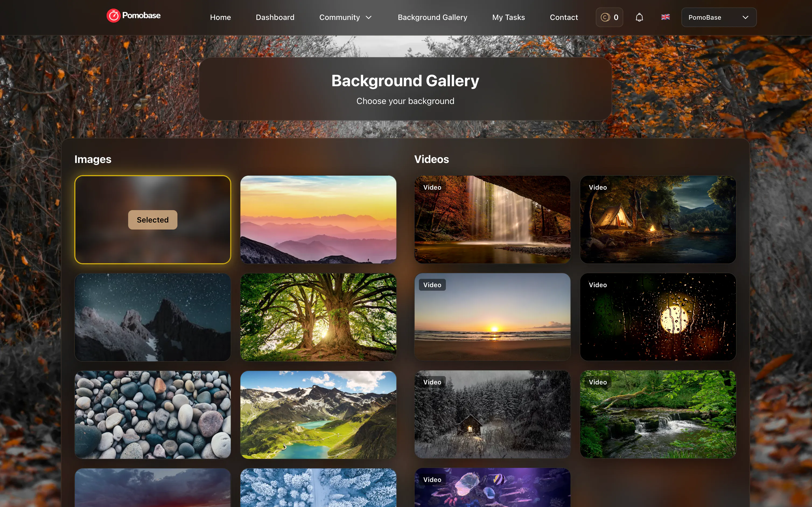Image resolution: width=812 pixels, height=507 pixels.
Task: Open the Dashboard page
Action: pos(275,18)
